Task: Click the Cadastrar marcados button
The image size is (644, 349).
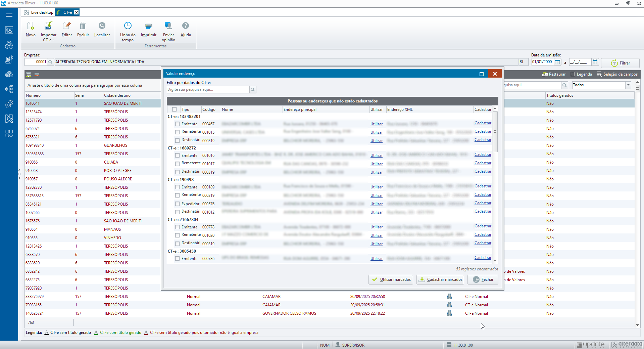Action: [440, 279]
